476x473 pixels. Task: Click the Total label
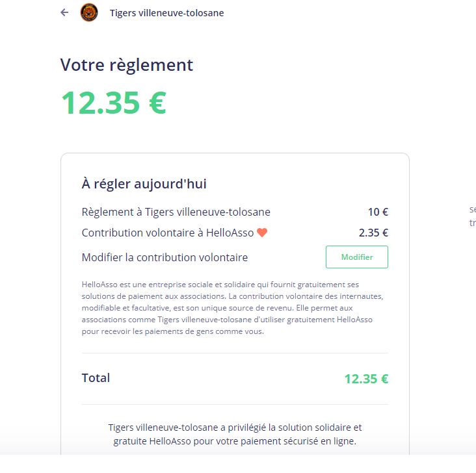[x=96, y=378]
